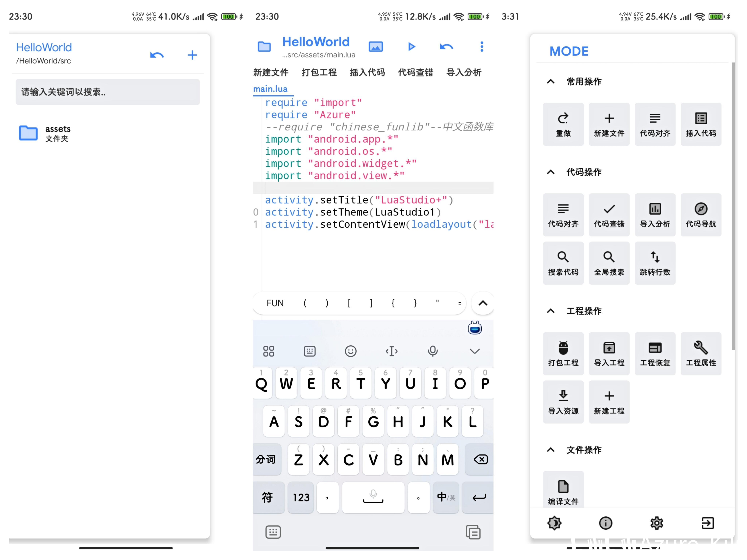Toggle the day/night theme icon at bottom
747x560 pixels.
[x=554, y=523]
